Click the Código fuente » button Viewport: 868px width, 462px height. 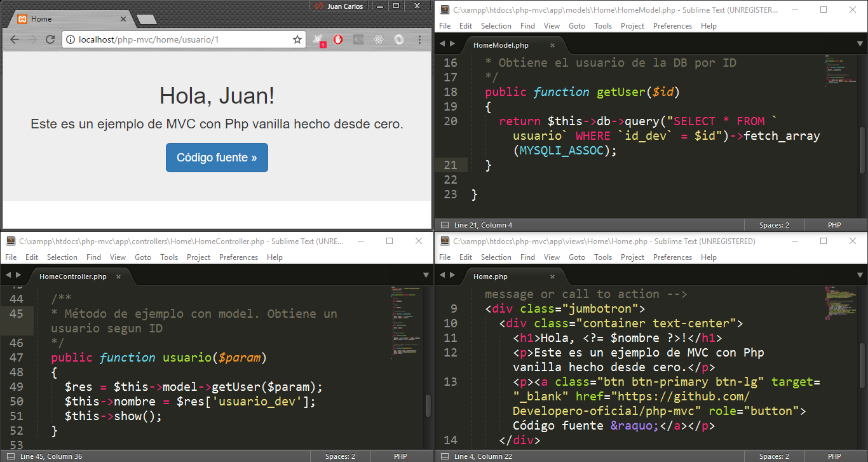coord(217,158)
